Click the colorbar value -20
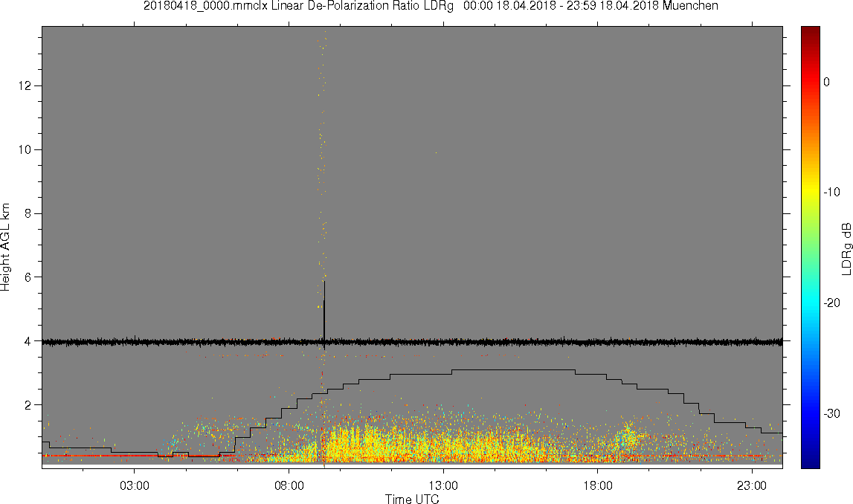The height and width of the screenshot is (504, 853). click(x=831, y=303)
